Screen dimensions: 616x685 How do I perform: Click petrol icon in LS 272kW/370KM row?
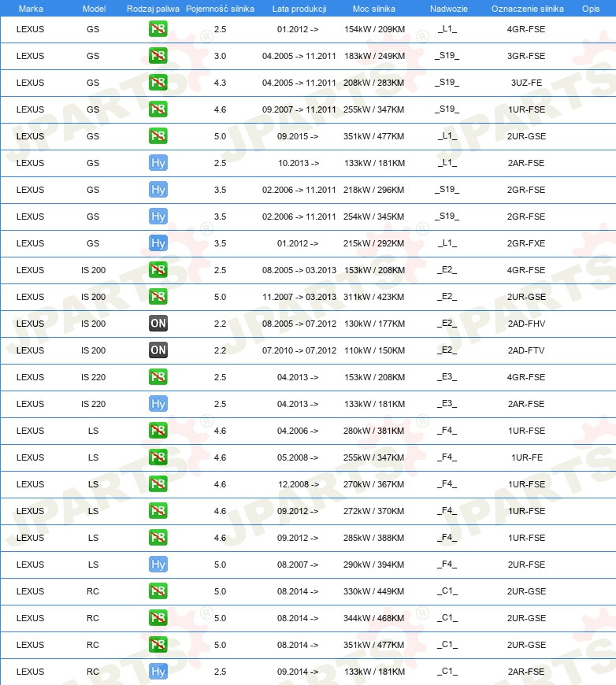[x=158, y=511]
